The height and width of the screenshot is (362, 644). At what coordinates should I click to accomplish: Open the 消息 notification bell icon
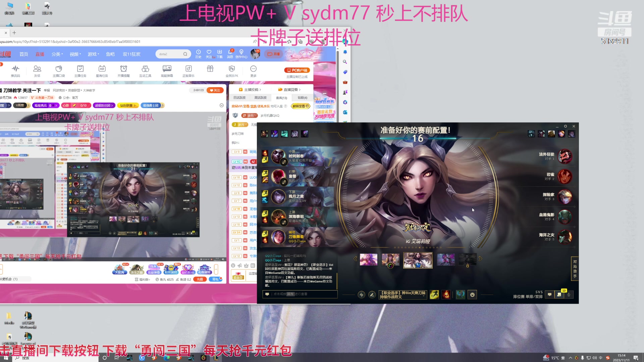coord(230,52)
